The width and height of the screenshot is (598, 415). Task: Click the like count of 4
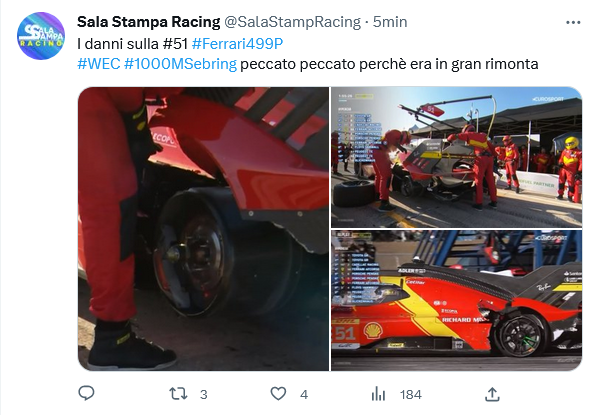304,394
